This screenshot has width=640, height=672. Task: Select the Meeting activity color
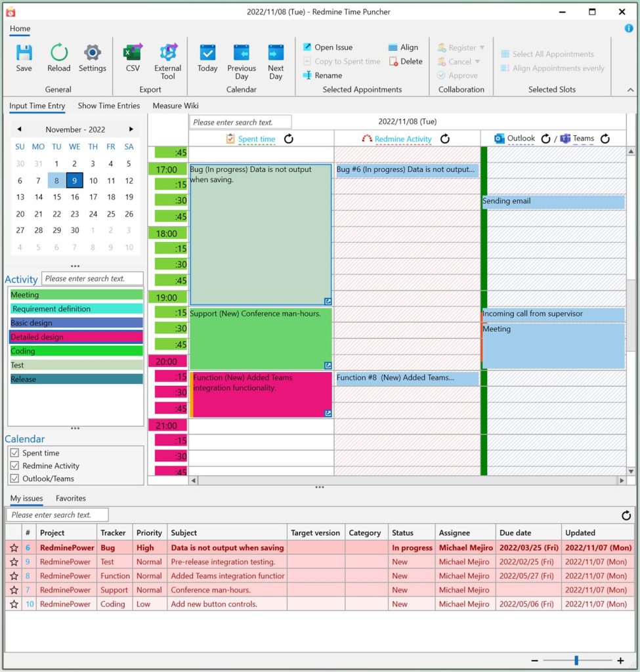(x=76, y=295)
